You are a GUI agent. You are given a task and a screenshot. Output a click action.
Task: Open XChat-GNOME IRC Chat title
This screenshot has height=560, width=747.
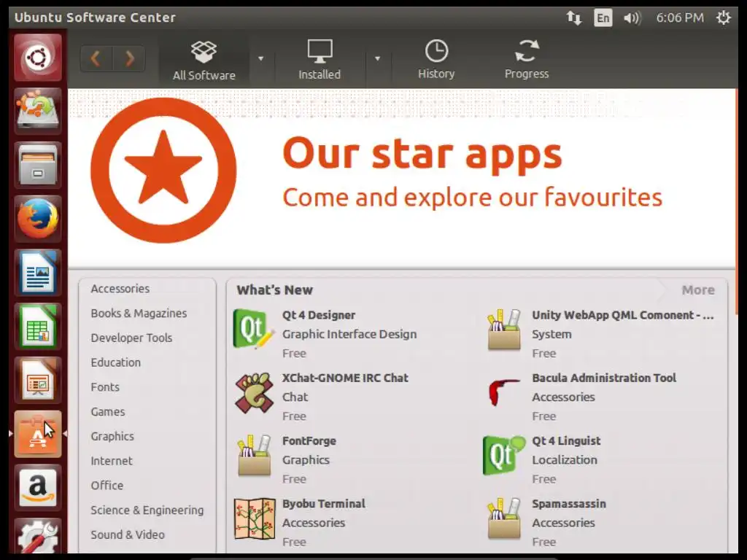coord(345,378)
